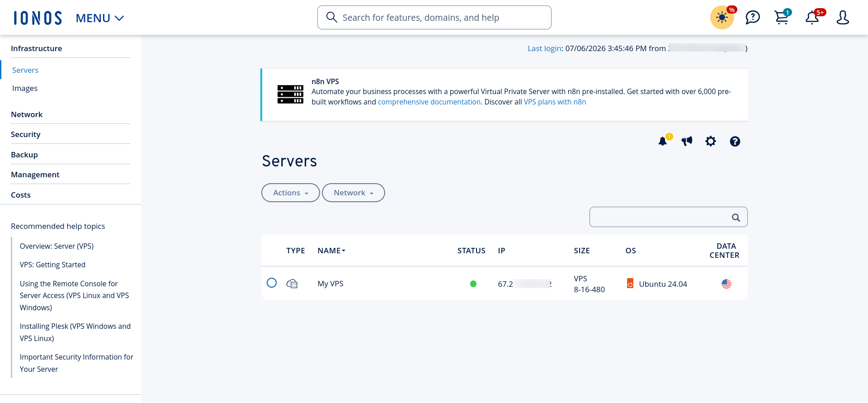Click the Ubuntu logo icon
Screen dimensions: 868x403
(x=630, y=284)
